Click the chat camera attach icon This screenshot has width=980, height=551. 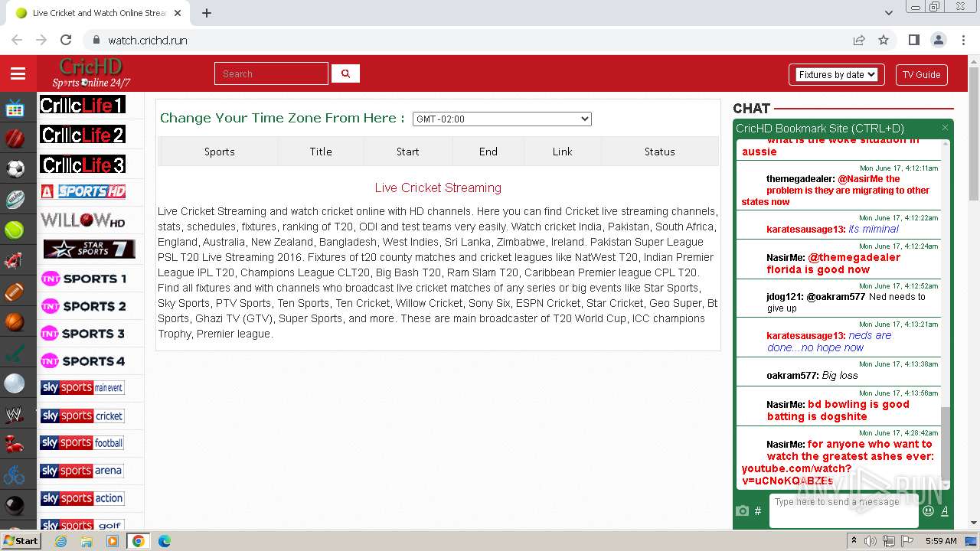(x=742, y=510)
